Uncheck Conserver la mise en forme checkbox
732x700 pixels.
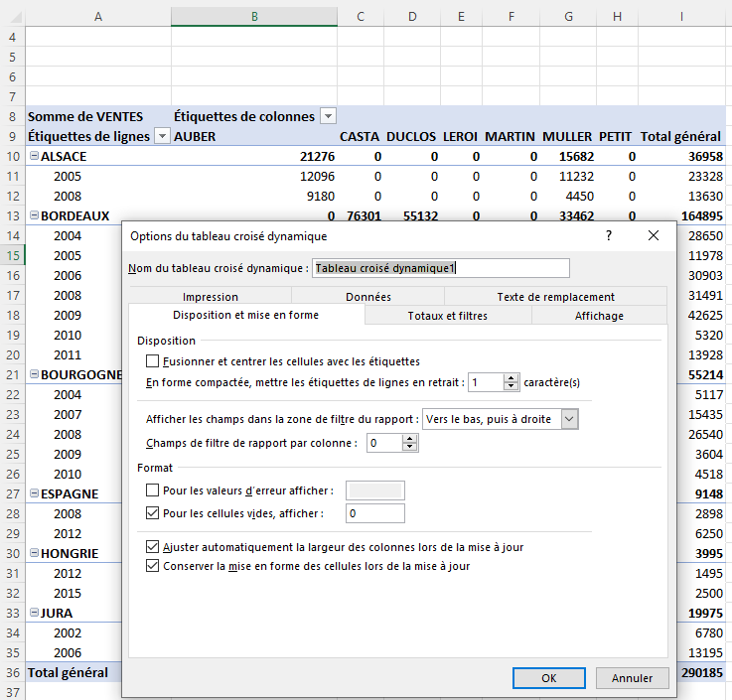(x=152, y=566)
